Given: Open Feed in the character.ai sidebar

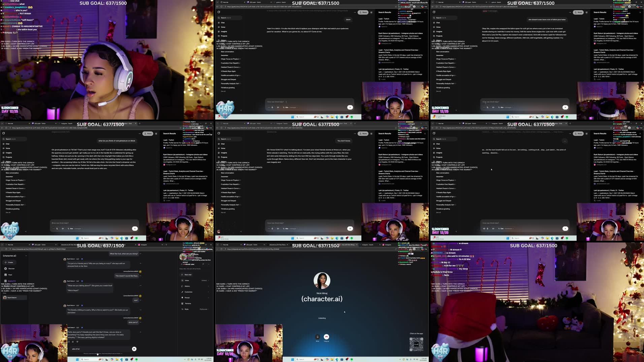Looking at the screenshot, I should [x=10, y=275].
